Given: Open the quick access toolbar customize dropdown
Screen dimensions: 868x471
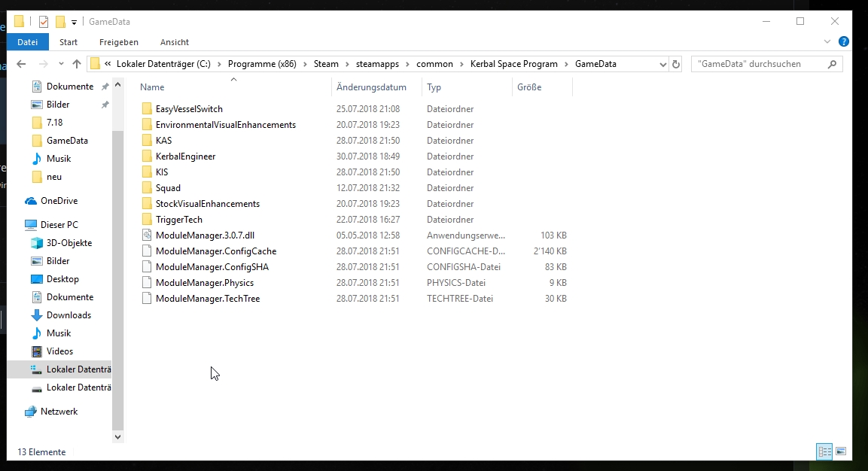Looking at the screenshot, I should [x=74, y=22].
